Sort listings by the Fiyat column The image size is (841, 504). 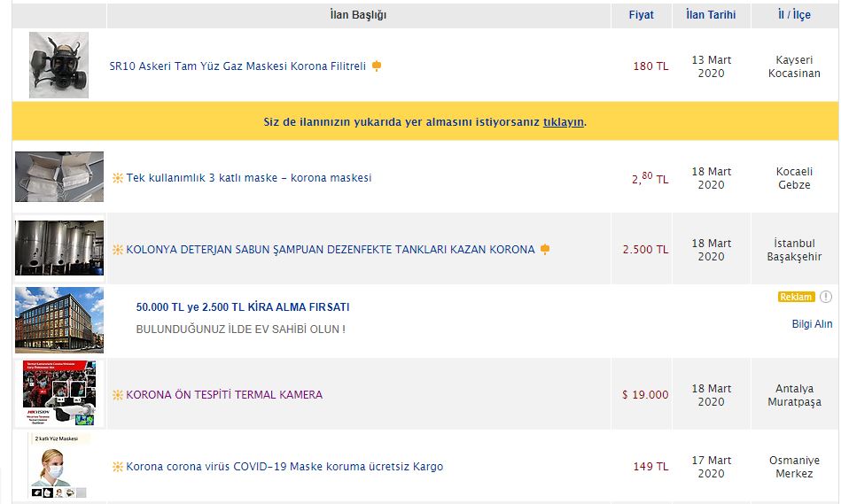(x=642, y=15)
